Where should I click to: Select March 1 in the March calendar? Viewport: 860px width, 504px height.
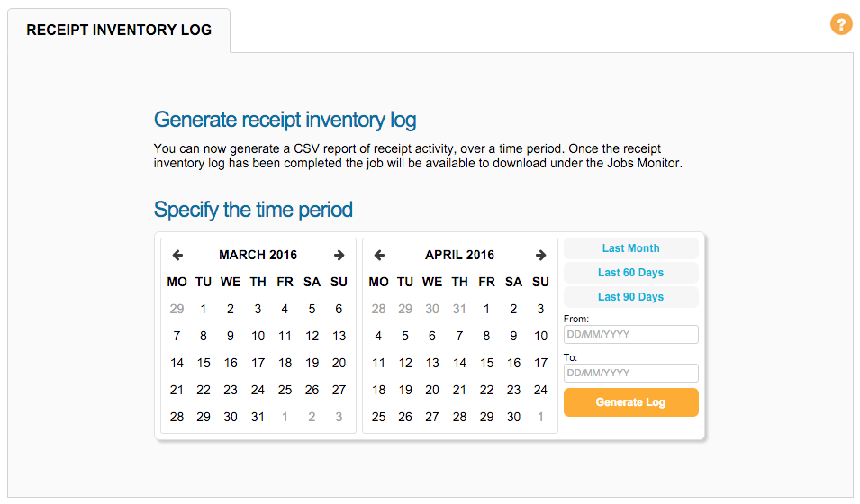204,309
